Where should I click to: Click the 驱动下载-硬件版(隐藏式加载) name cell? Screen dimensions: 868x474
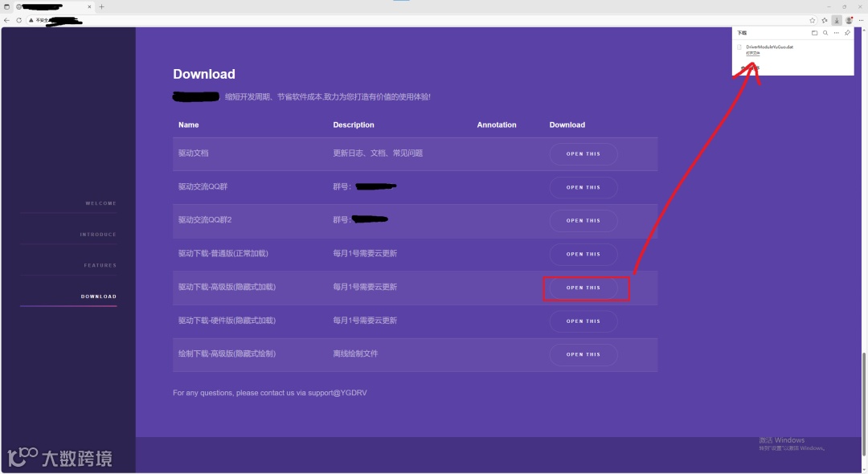(227, 321)
